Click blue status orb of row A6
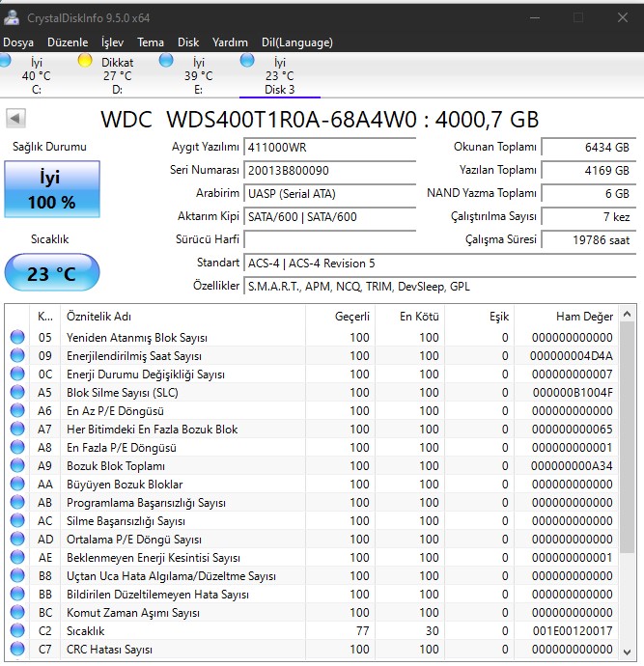This screenshot has width=644, height=666. [x=17, y=411]
